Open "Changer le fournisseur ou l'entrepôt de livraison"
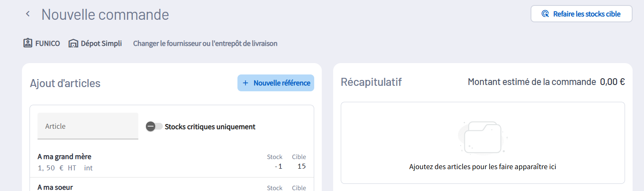The height and width of the screenshot is (191, 644). [205, 43]
